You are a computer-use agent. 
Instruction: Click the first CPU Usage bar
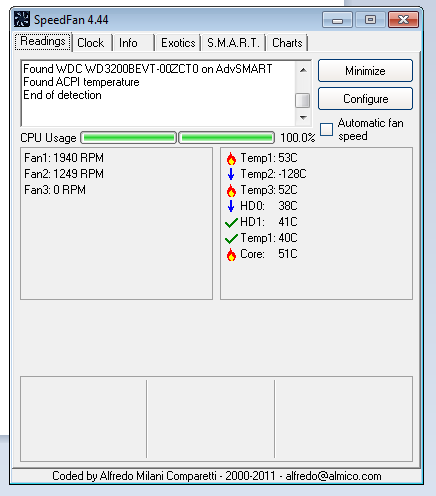(128, 138)
